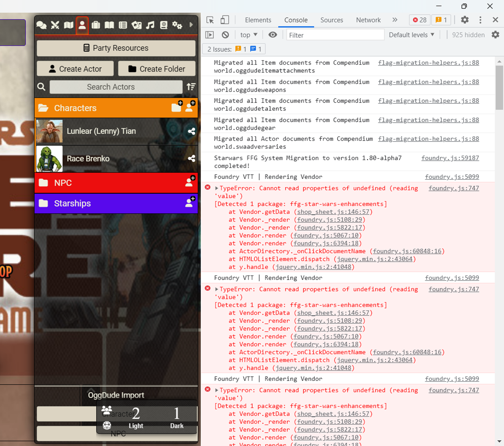Select the crossed-swords Combat Encounters icon

[x=55, y=25]
